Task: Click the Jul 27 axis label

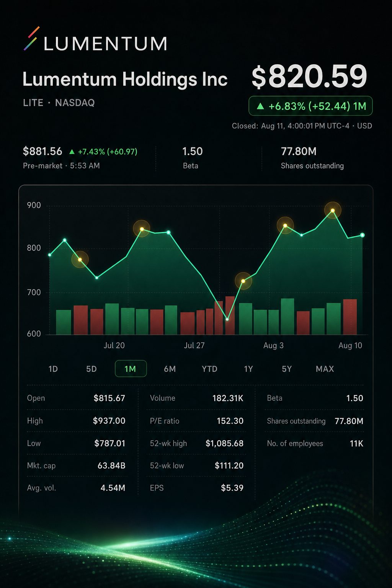Action: click(x=194, y=345)
